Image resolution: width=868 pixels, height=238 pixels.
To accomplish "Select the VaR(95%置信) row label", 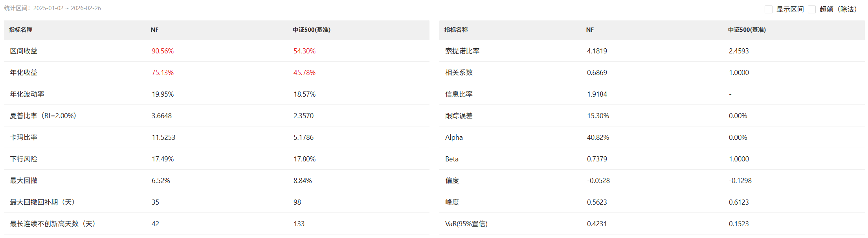I will point(466,224).
